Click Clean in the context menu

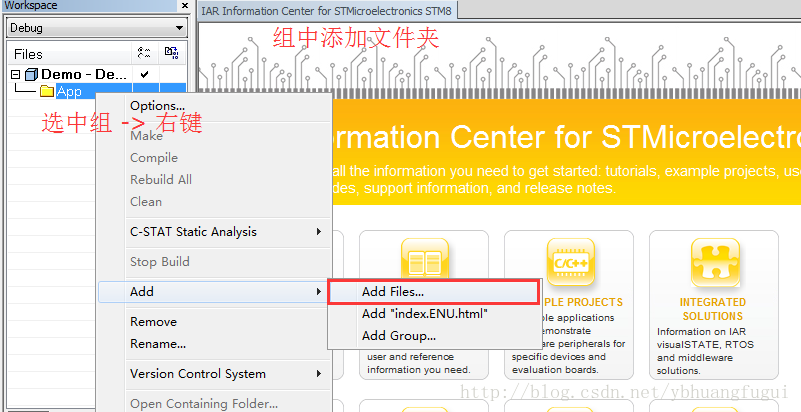tap(214, 202)
